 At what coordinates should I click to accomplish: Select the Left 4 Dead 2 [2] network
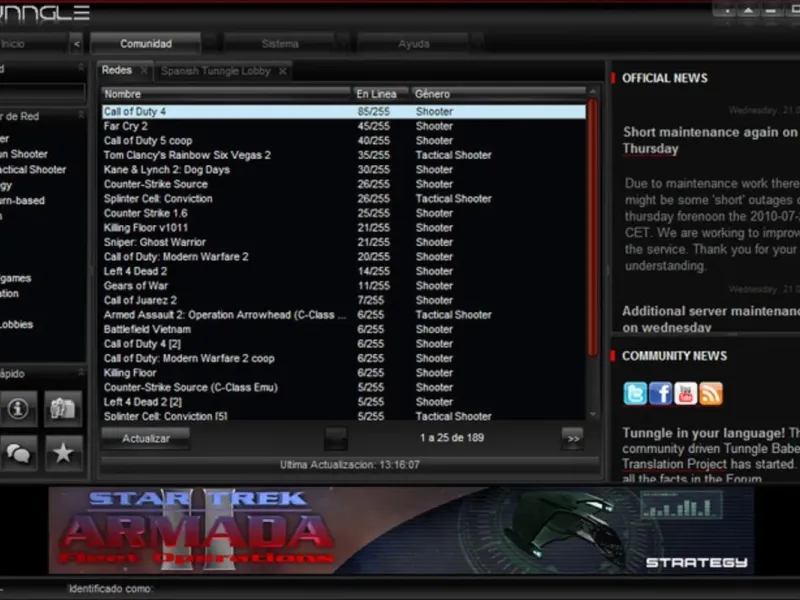pyautogui.click(x=343, y=403)
